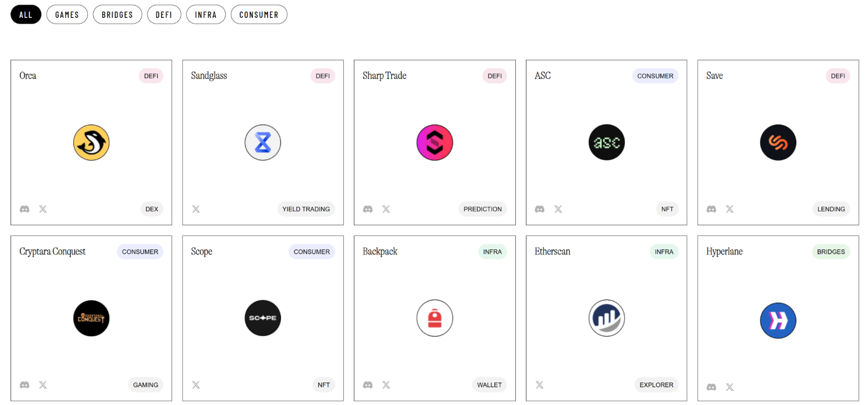Image resolution: width=868 pixels, height=405 pixels.
Task: Open the Hyperlane project title
Action: (724, 252)
